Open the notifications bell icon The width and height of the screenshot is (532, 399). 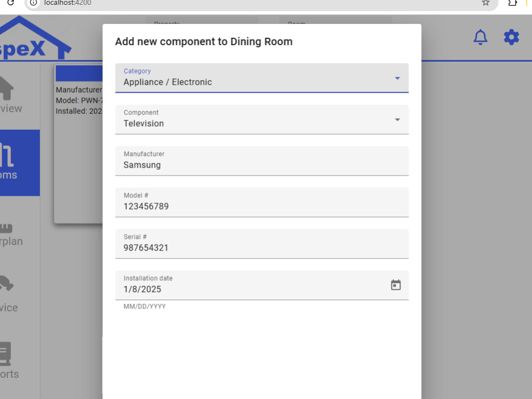coord(480,37)
